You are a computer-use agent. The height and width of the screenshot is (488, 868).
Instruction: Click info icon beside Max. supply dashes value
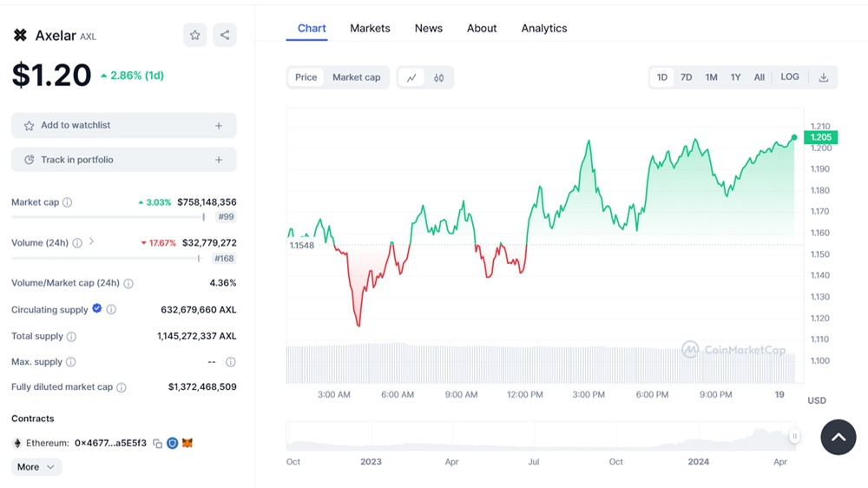coord(231,362)
